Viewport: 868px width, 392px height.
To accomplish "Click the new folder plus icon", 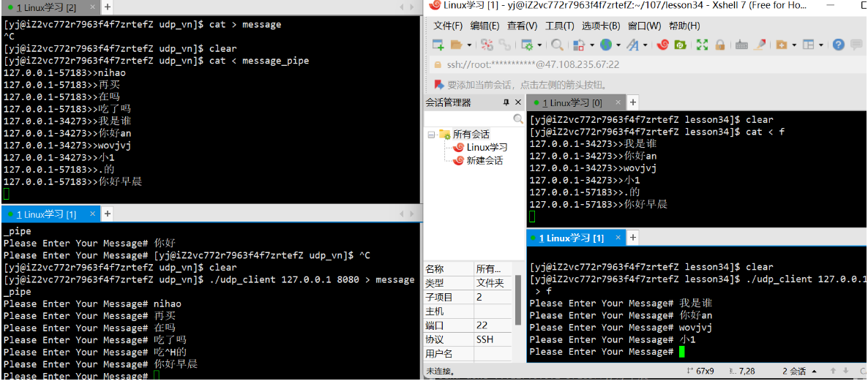I will (x=782, y=45).
